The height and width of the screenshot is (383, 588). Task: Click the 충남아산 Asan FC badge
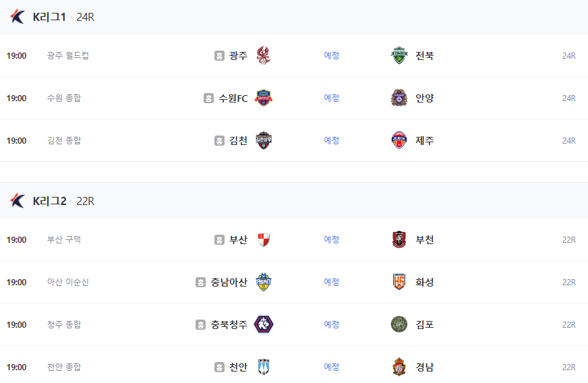[264, 282]
